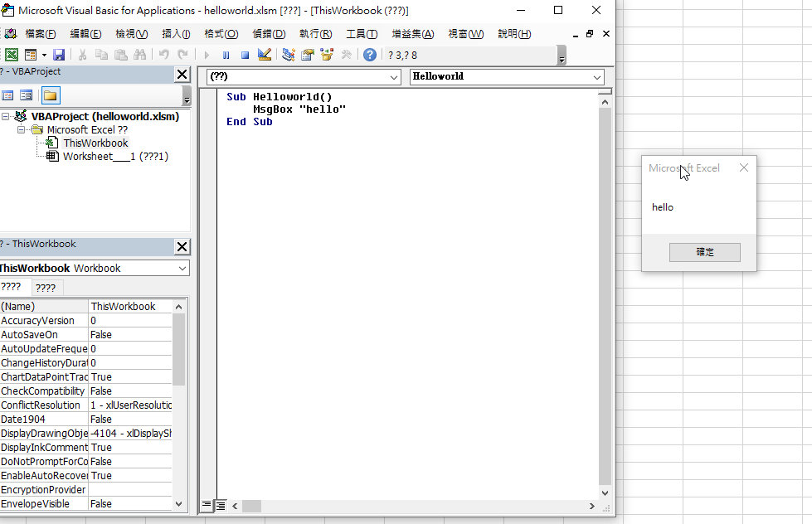Click the 確定 button in message box

click(x=704, y=252)
